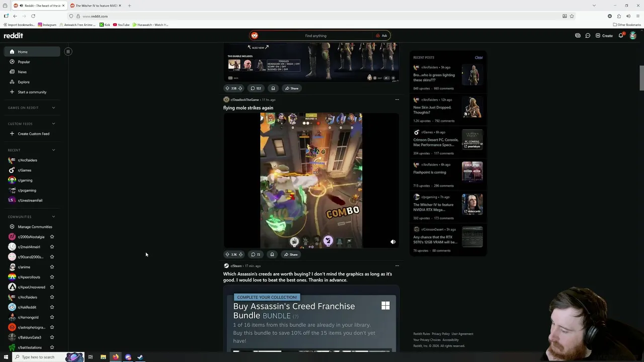The width and height of the screenshot is (644, 362).
Task: Open options menu for r/Steam post
Action: [397, 265]
